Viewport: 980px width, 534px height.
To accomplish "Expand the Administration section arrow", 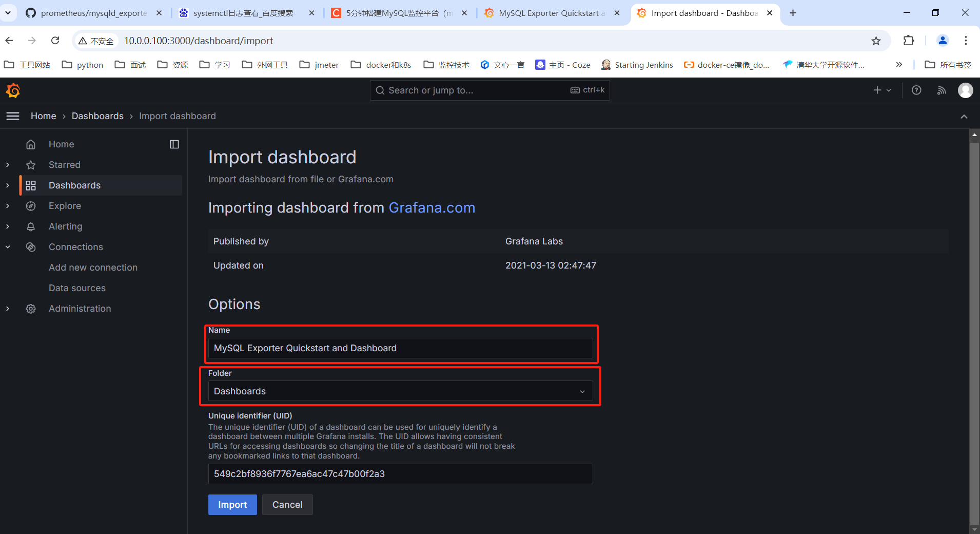I will tap(8, 309).
